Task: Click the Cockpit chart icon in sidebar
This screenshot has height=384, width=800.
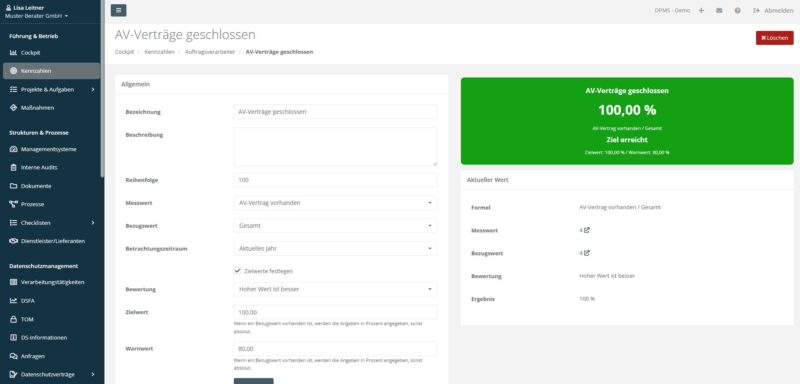Action: click(13, 53)
